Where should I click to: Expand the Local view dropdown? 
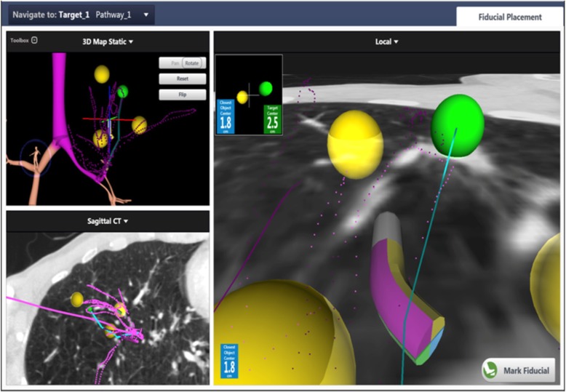[386, 41]
